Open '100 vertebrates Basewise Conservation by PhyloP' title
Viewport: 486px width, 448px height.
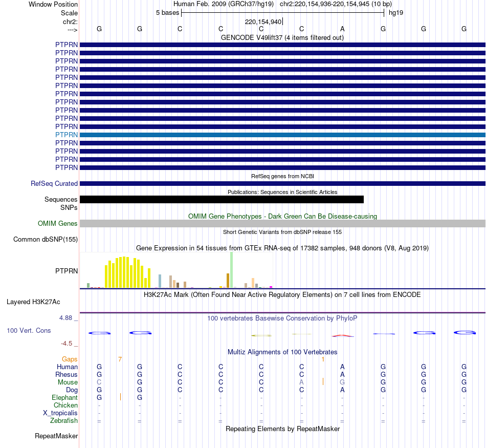[x=282, y=318]
